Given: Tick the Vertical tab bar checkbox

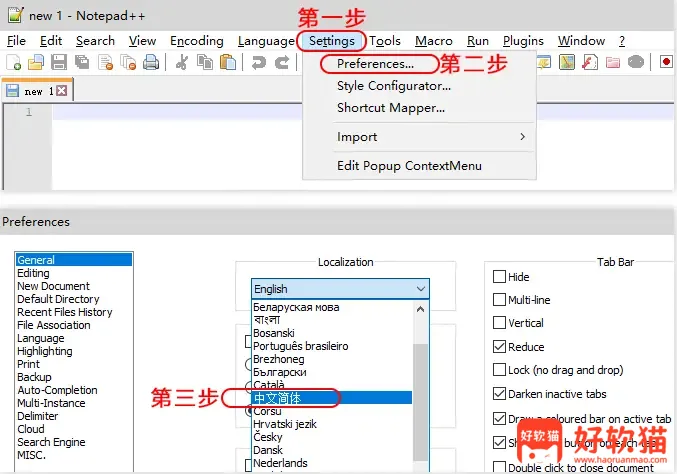Looking at the screenshot, I should click(499, 323).
